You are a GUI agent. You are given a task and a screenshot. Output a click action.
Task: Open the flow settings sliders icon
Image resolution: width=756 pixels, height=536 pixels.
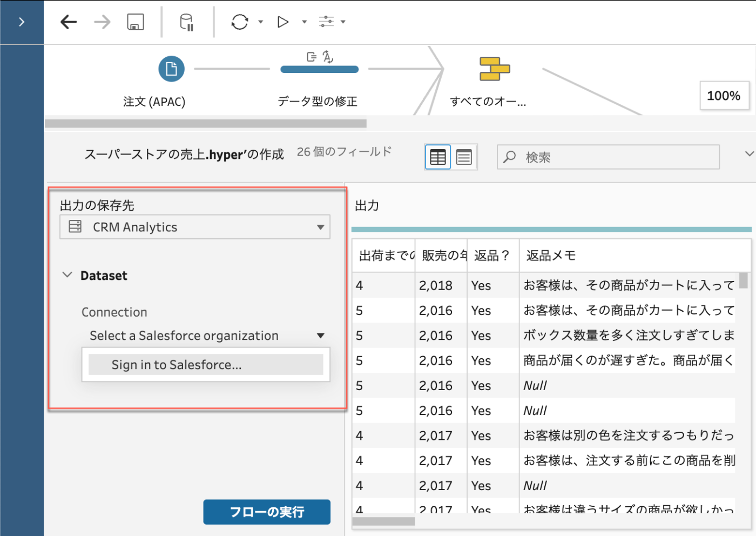click(x=326, y=22)
